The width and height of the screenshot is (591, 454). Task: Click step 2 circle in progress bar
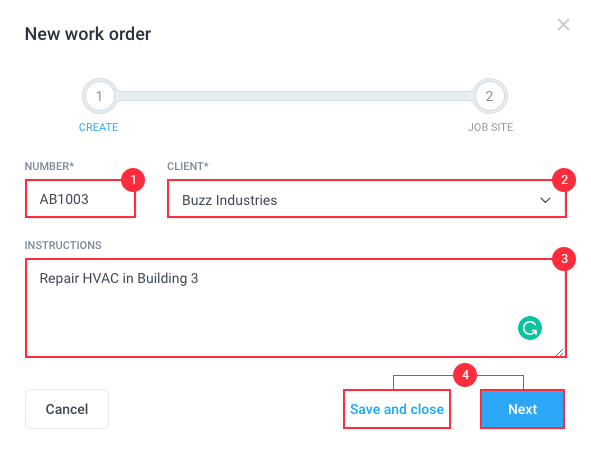tap(489, 96)
